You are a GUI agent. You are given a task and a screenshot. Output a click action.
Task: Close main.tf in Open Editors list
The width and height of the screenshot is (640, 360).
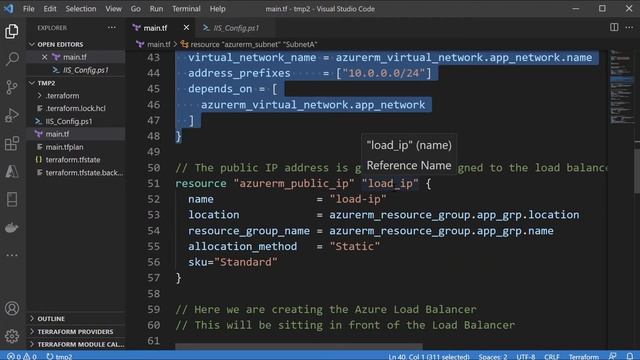pyautogui.click(x=44, y=57)
